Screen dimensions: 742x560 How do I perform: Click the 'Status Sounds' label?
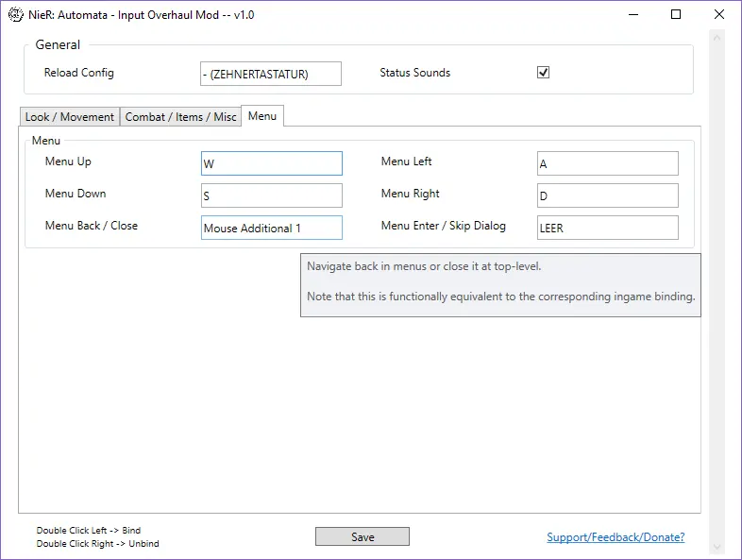[415, 73]
